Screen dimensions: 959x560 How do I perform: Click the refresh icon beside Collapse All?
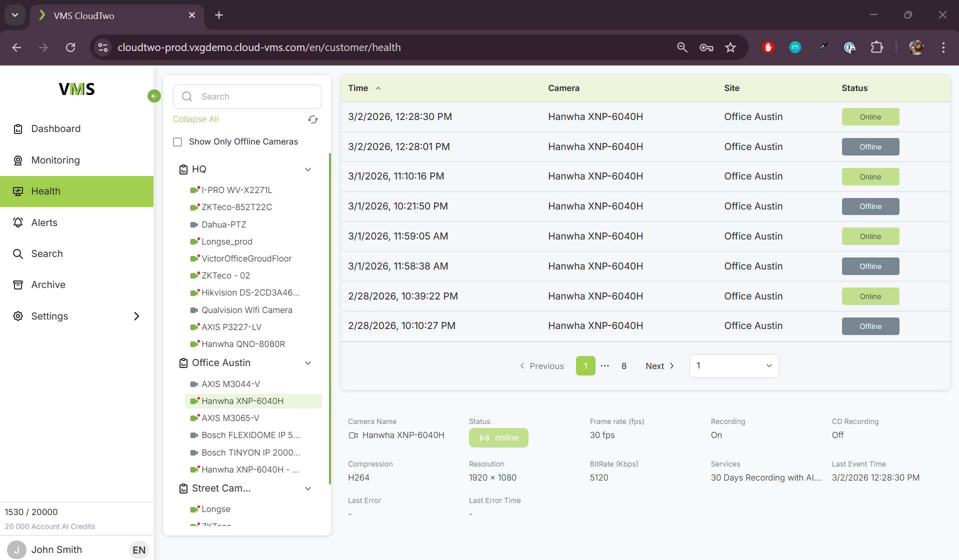pos(313,119)
